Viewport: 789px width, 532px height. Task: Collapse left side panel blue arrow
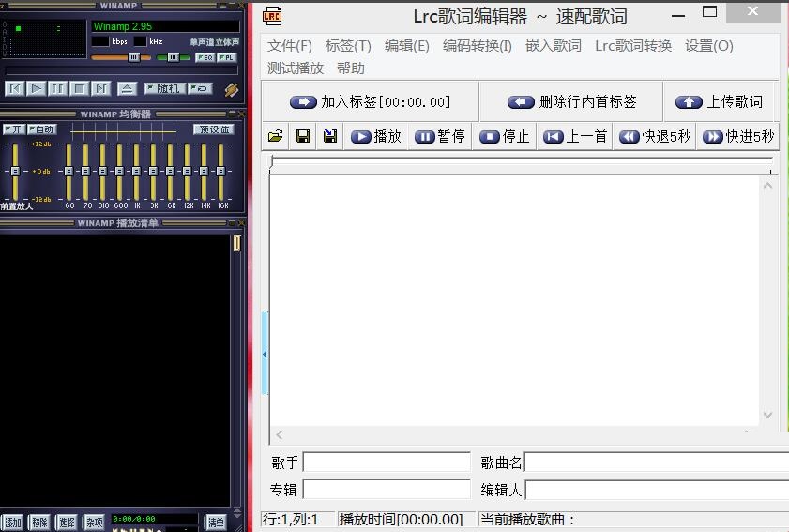(265, 354)
